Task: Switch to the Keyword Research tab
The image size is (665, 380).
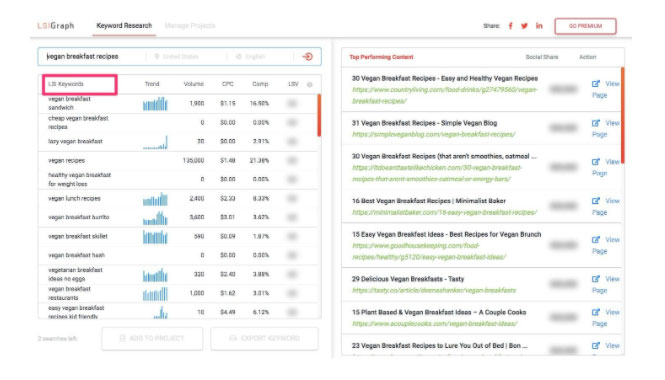Action: point(124,26)
